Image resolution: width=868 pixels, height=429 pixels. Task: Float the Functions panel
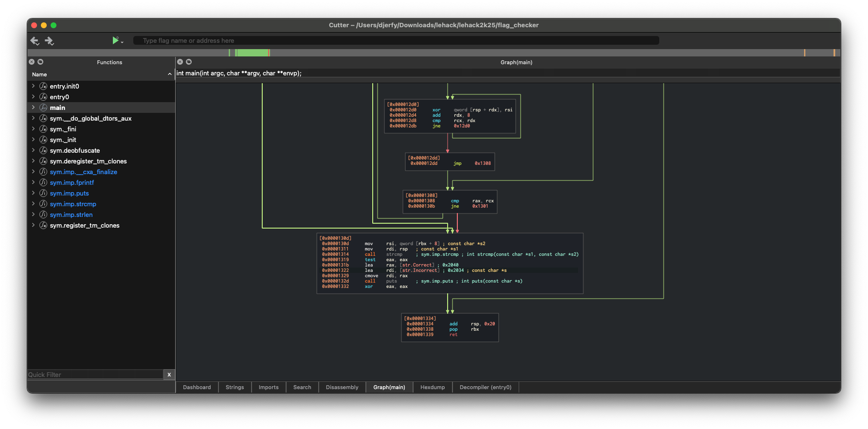click(40, 62)
